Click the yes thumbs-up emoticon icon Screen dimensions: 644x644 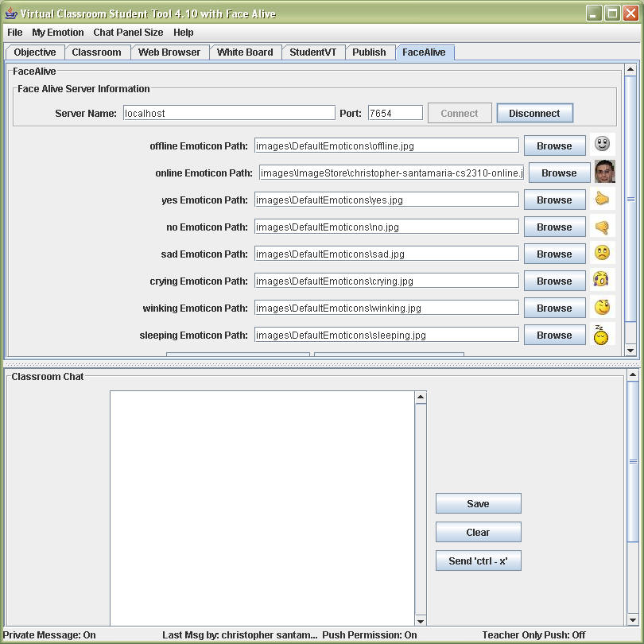tap(602, 200)
